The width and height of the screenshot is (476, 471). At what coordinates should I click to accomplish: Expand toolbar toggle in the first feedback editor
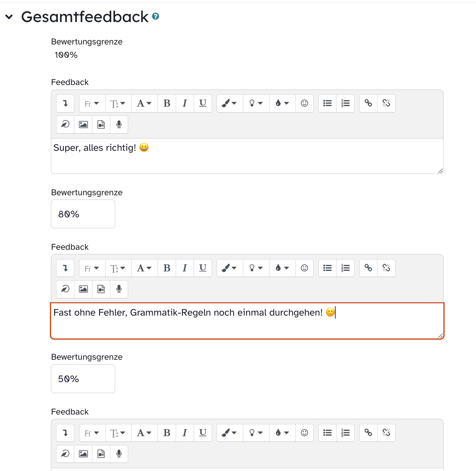coord(65,103)
